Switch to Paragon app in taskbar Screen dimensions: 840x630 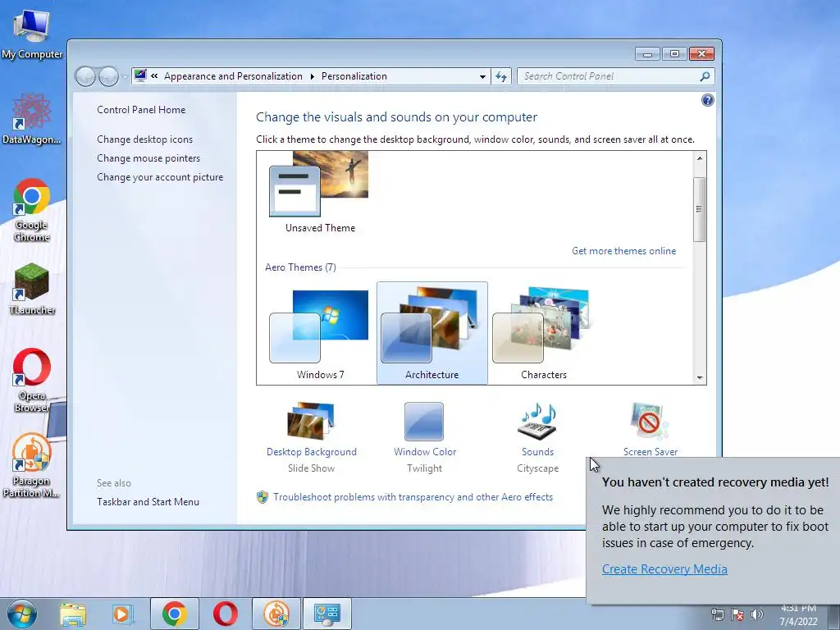276,614
